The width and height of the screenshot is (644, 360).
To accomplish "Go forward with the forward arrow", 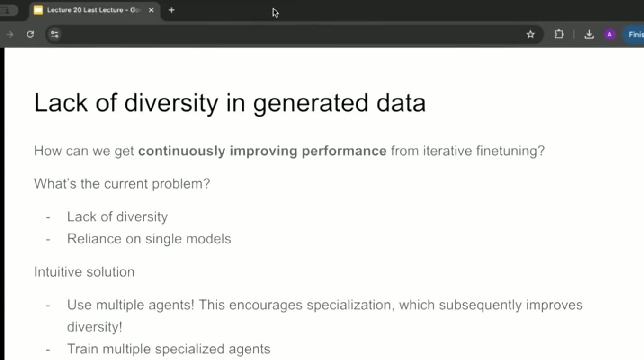I will 9,34.
